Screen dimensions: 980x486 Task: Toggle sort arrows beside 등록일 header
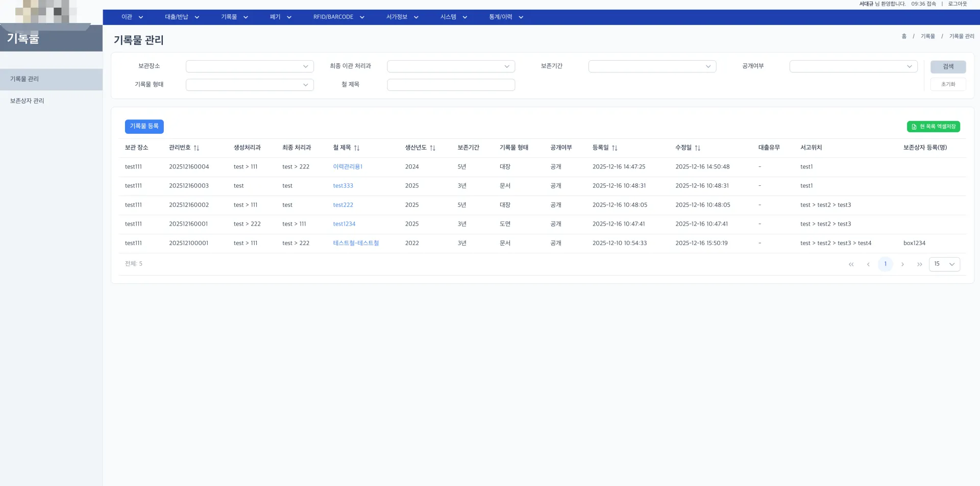click(615, 148)
